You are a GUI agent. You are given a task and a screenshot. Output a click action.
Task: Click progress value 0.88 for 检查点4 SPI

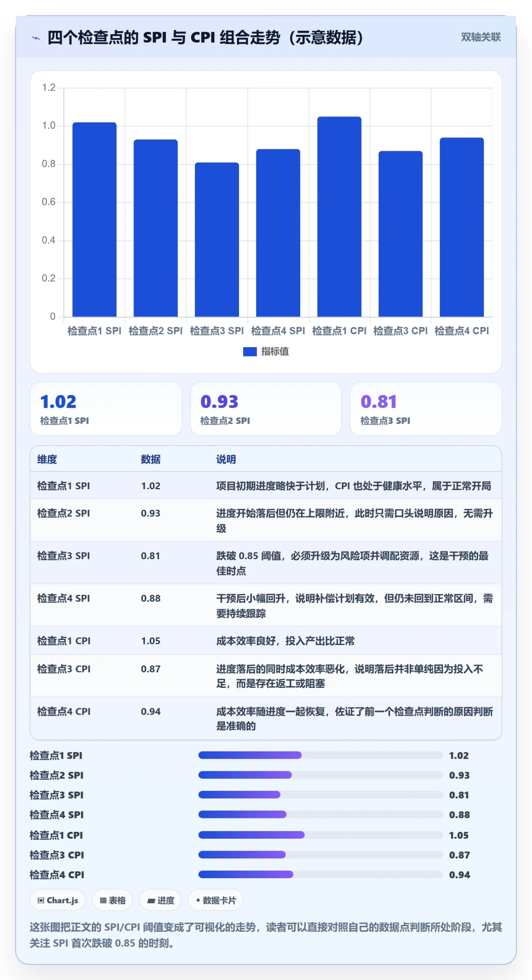459,815
